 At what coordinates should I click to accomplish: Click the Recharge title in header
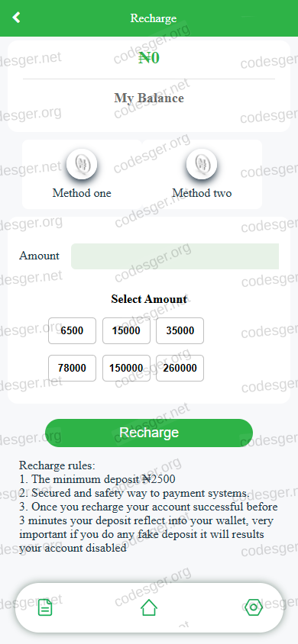154,18
